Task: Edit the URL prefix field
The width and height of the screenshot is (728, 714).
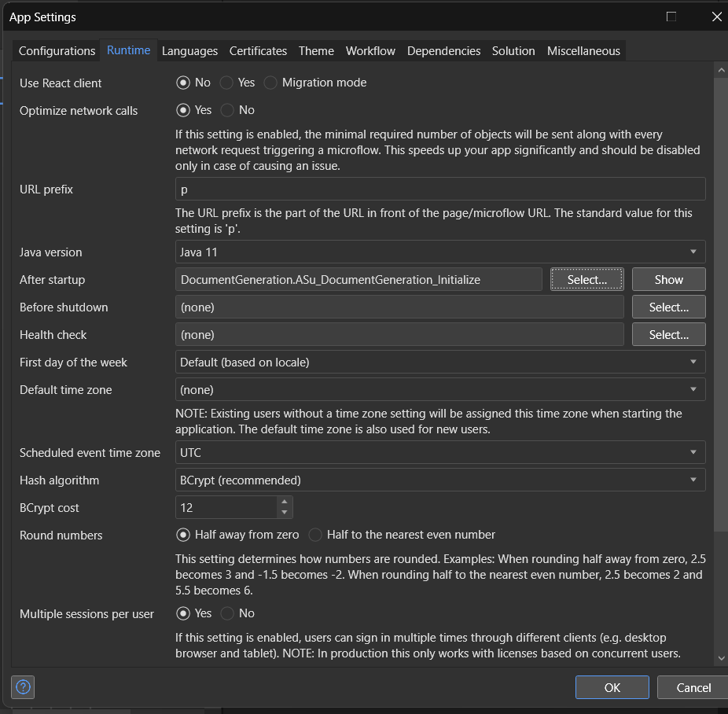Action: pos(439,189)
